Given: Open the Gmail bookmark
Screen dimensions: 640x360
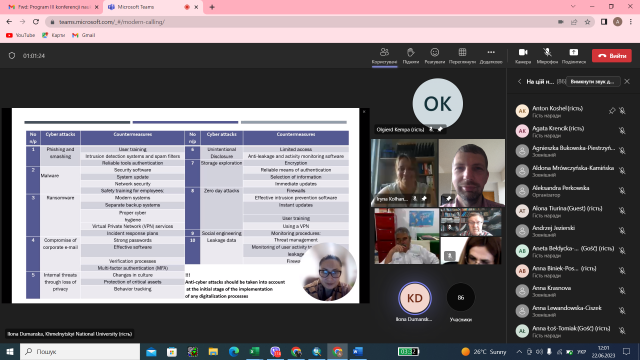Looking at the screenshot, I should tap(83, 35).
